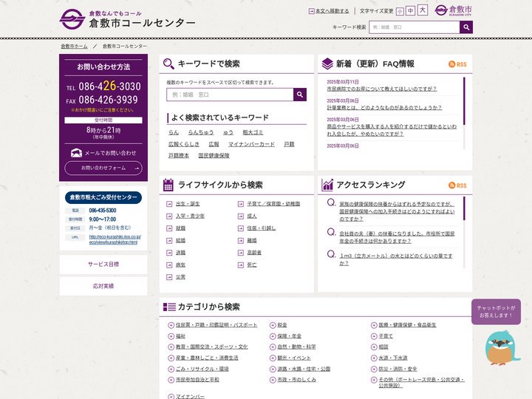Open category 医療・健康保健・食品衛生
Screen dimensions: 532x399
pos(407,325)
